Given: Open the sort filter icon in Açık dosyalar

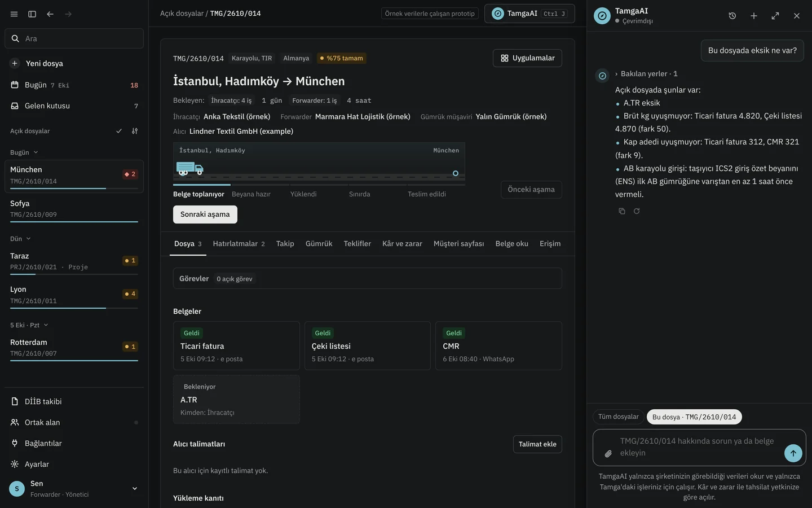Looking at the screenshot, I should coord(135,131).
